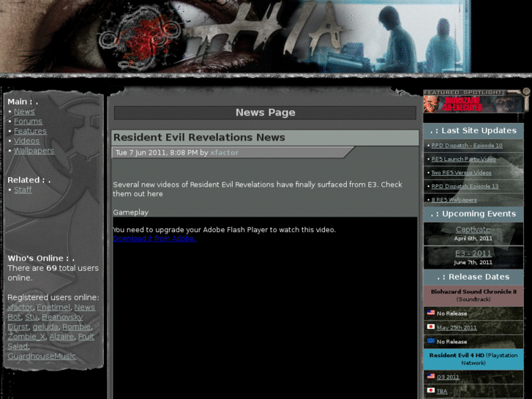Open online user Alzaire's profile
The height and width of the screenshot is (399, 532).
pyautogui.click(x=61, y=337)
